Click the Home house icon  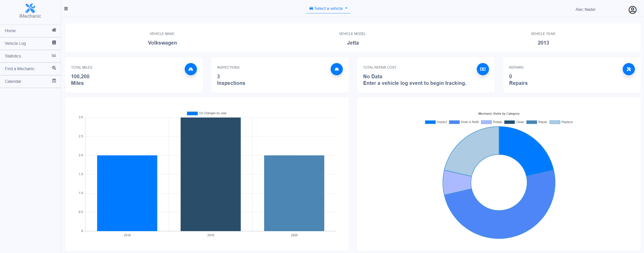pos(54,30)
